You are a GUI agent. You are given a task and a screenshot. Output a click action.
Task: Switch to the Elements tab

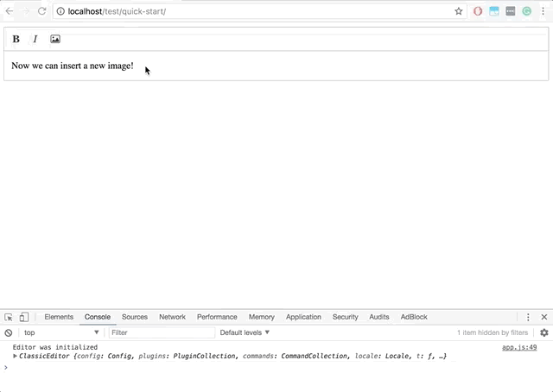tap(59, 317)
